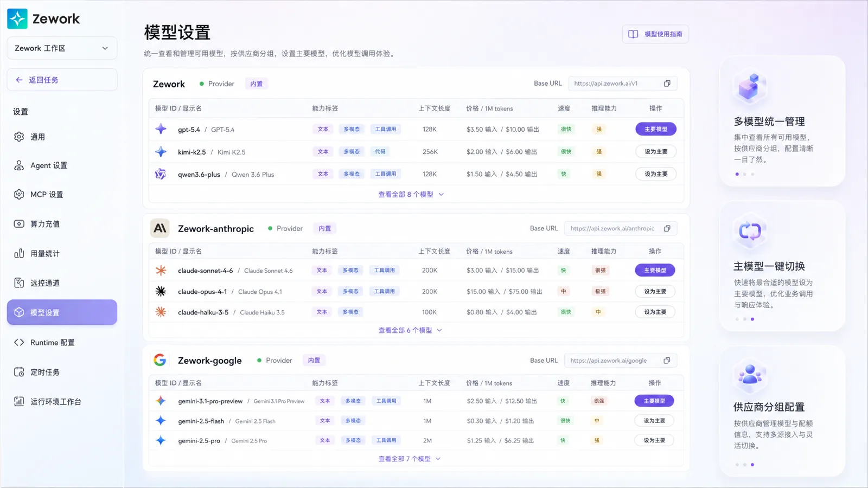
Task: Click the qwen3.6-plus model icon
Action: pos(161,174)
